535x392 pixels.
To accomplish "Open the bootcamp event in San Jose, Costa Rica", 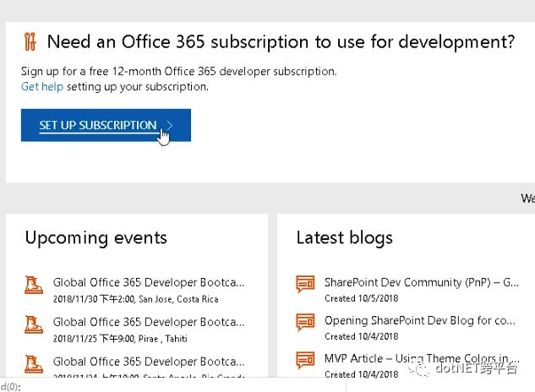I will point(149,282).
